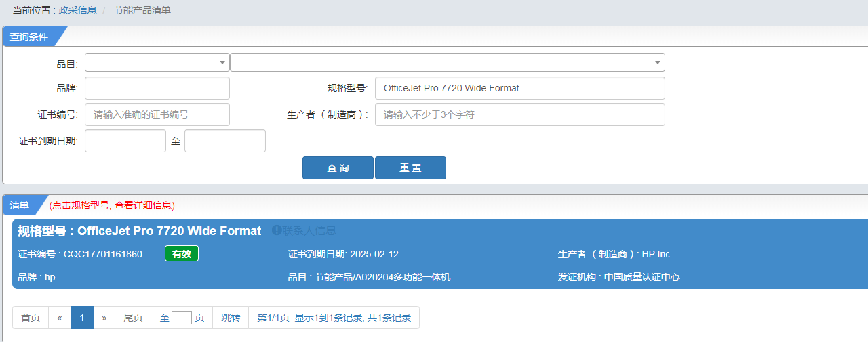Click the 跳转 jump button
The width and height of the screenshot is (868, 342).
[231, 318]
